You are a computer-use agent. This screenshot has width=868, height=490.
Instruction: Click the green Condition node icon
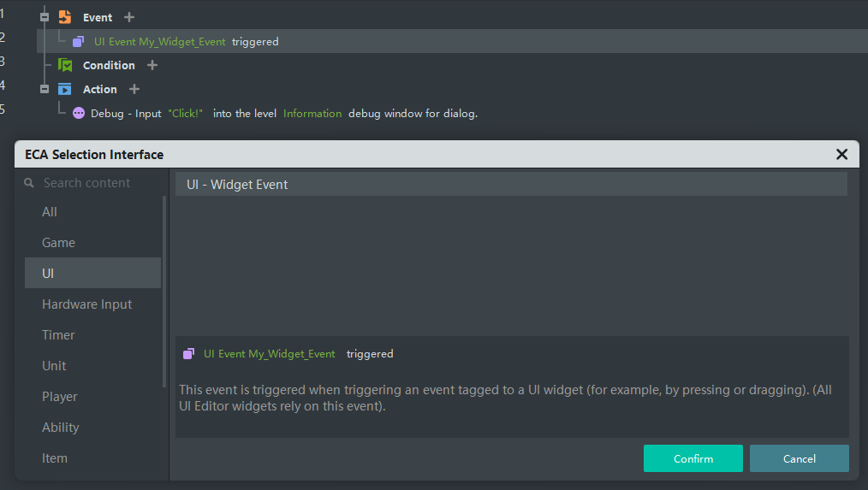(x=65, y=65)
